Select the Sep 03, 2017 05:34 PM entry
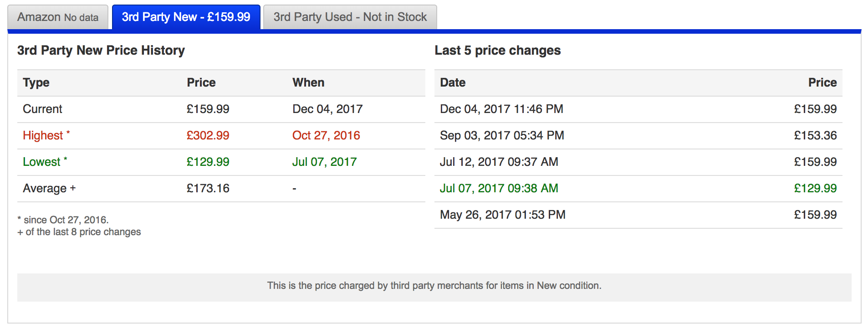The width and height of the screenshot is (868, 329). click(502, 135)
